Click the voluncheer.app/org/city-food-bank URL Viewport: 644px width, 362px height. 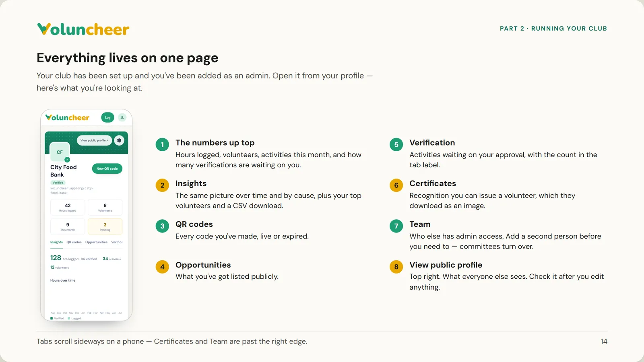[72, 190]
